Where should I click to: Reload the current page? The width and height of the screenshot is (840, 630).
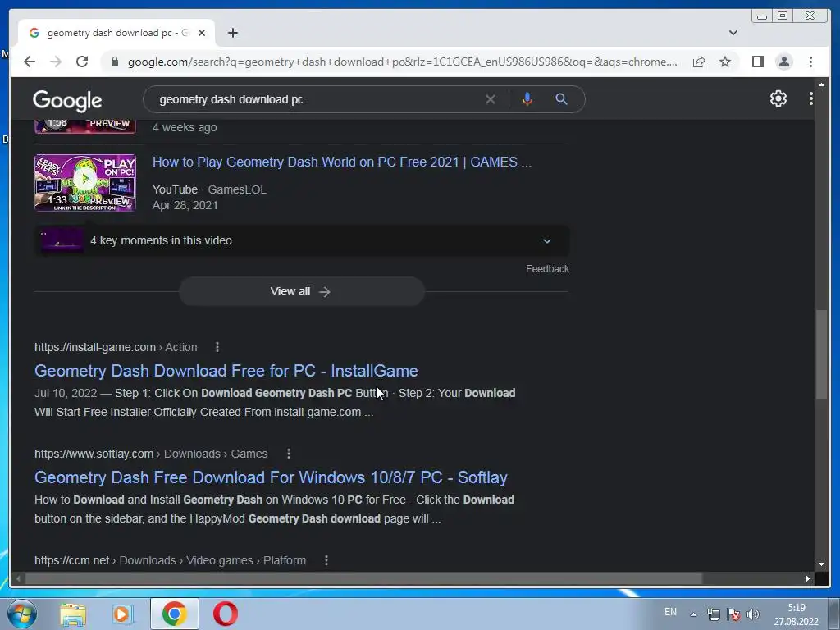[82, 62]
